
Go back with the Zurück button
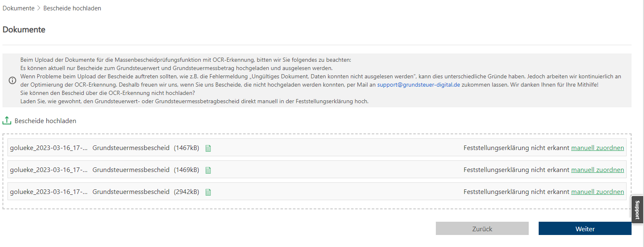click(482, 229)
